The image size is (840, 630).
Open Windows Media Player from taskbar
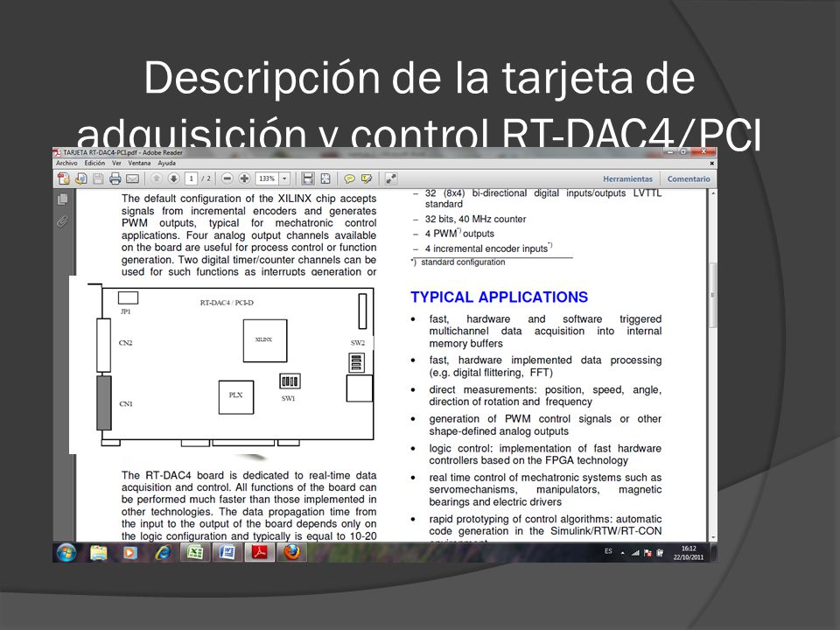click(x=130, y=552)
